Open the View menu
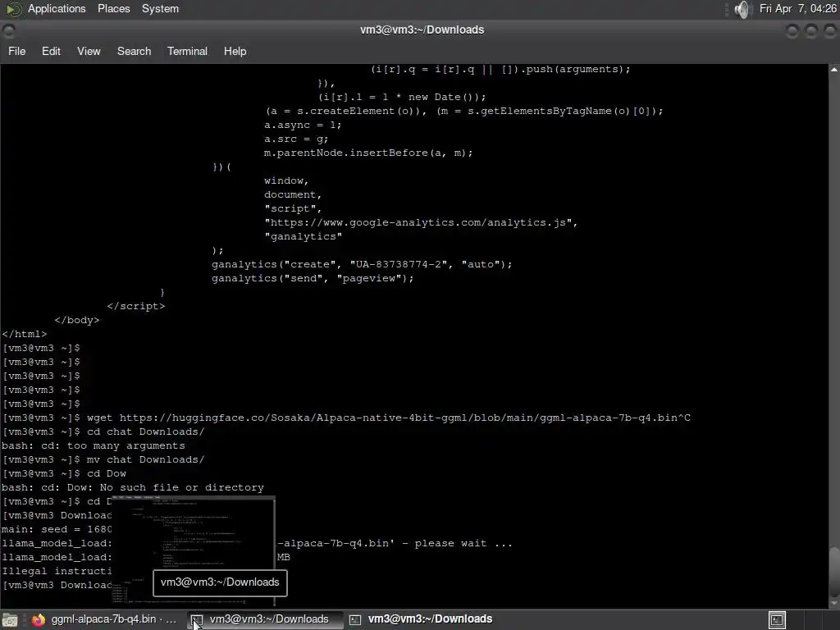 (89, 51)
